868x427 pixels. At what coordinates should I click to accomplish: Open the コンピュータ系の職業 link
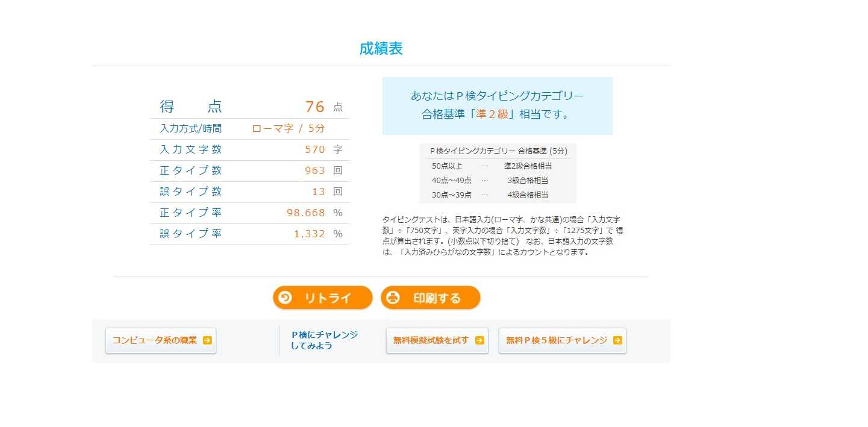(161, 340)
